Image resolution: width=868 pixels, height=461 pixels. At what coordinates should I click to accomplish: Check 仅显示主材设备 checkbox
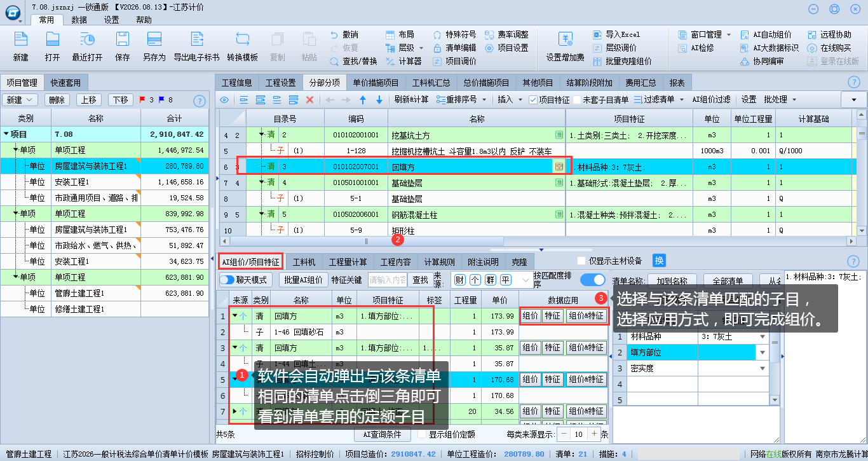pyautogui.click(x=581, y=261)
